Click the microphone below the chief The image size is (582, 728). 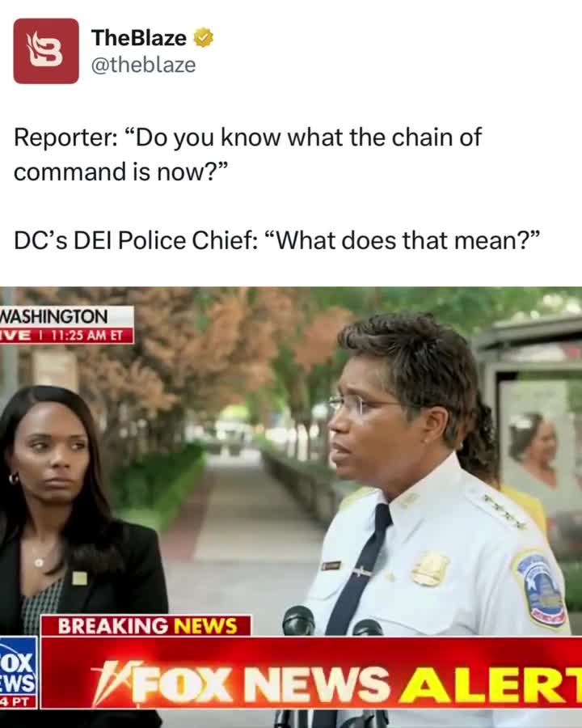pyautogui.click(x=298, y=620)
